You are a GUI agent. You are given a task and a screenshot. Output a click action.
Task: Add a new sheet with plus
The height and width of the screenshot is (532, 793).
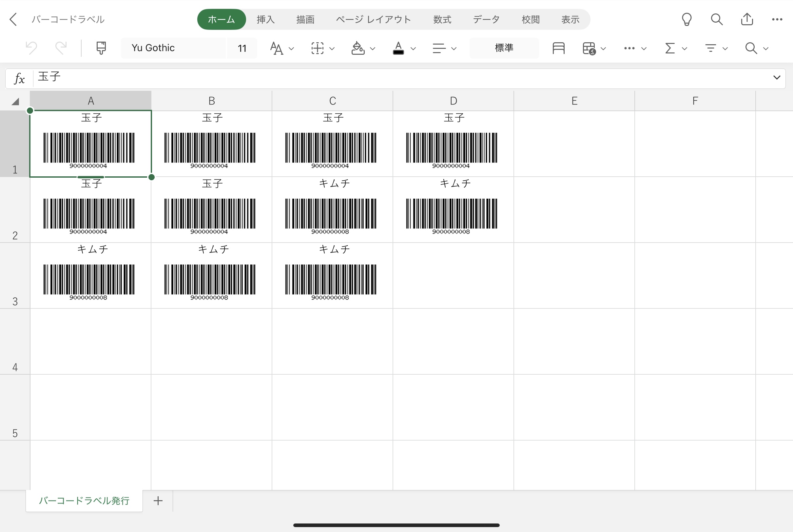pyautogui.click(x=158, y=501)
